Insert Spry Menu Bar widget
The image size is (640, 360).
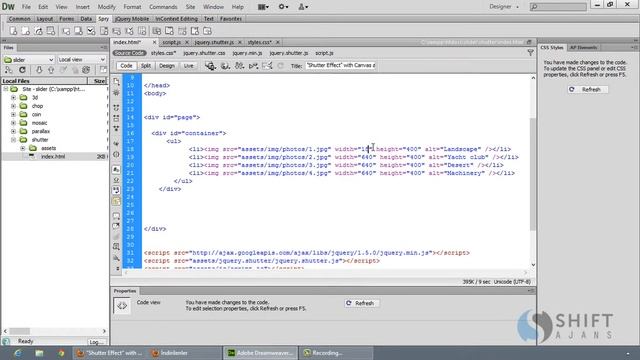(x=156, y=31)
